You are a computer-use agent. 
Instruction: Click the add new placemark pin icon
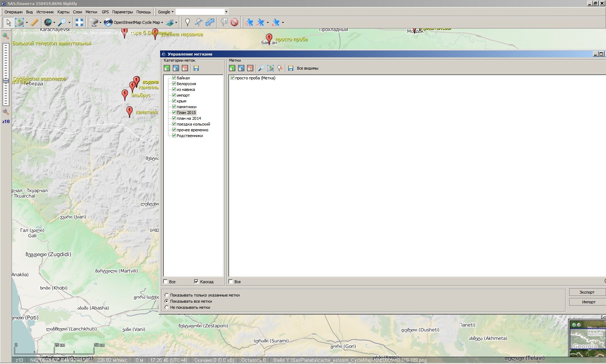tap(187, 22)
